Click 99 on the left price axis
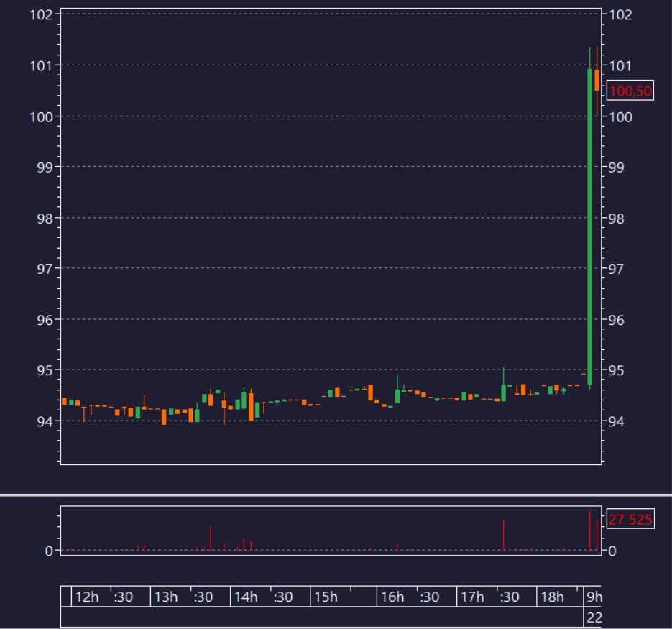The width and height of the screenshot is (672, 629). (45, 167)
